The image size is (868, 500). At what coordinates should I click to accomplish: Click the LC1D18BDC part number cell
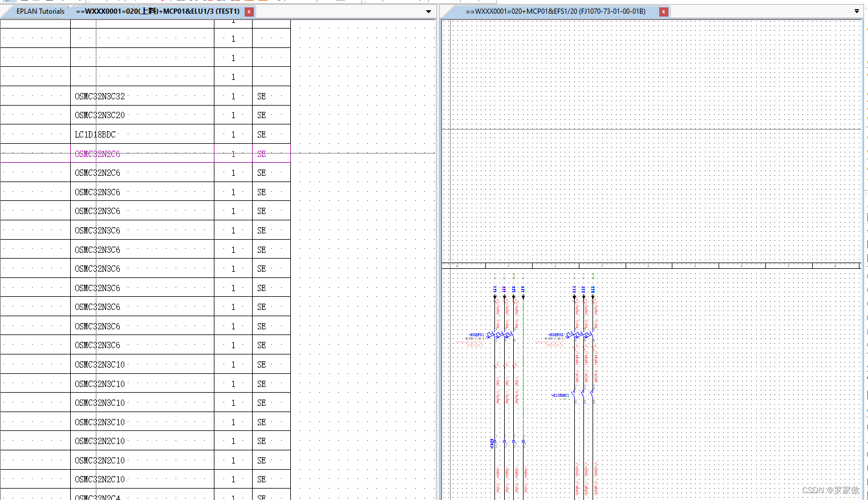click(95, 134)
